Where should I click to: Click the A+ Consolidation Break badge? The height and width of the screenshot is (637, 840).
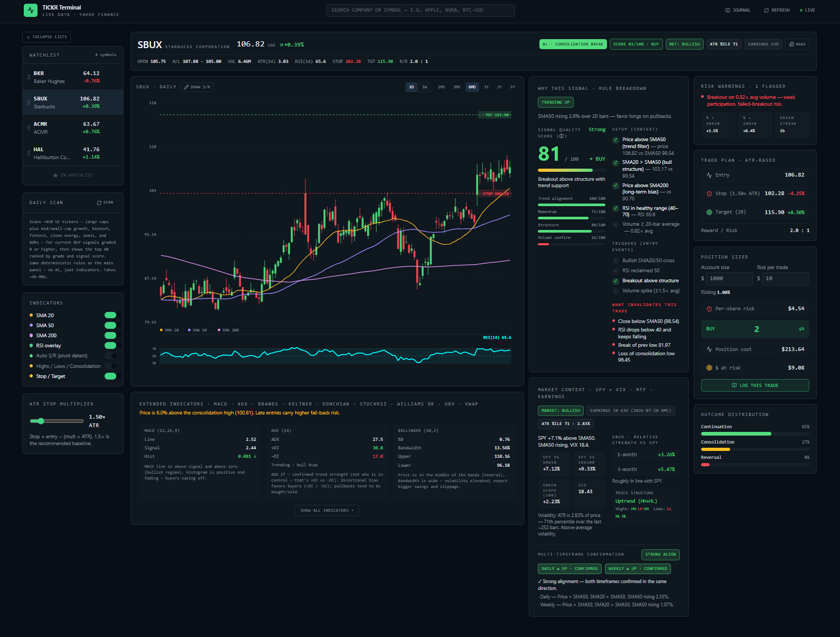tap(573, 44)
